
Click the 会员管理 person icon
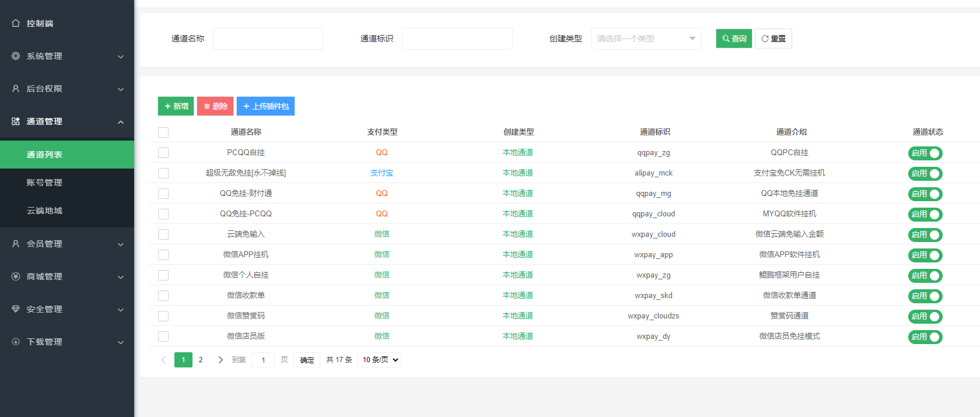click(x=16, y=244)
